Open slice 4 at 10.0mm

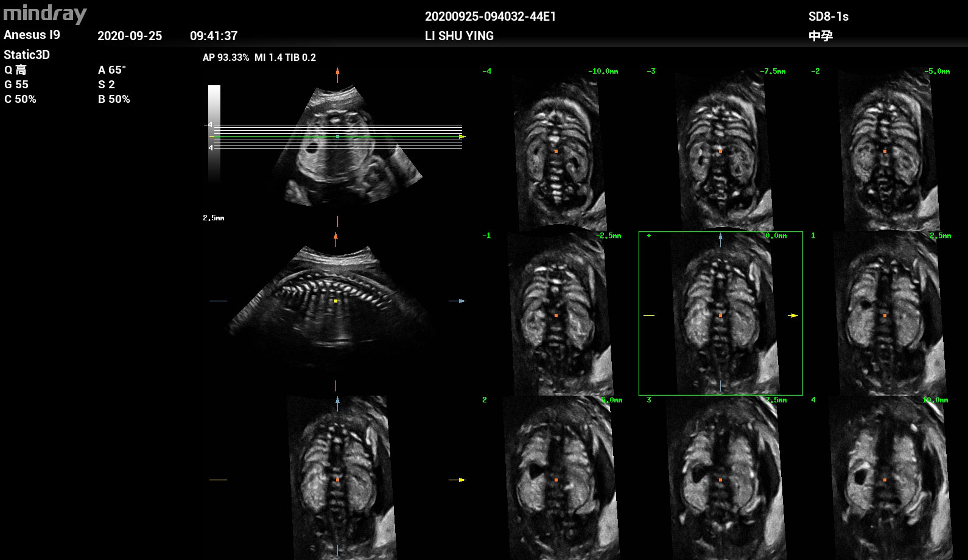point(885,478)
